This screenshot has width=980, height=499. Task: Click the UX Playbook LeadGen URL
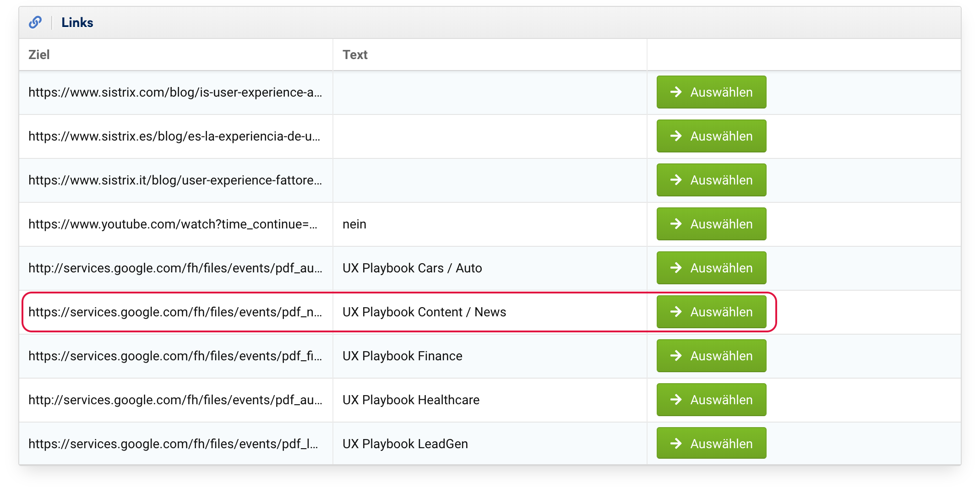pyautogui.click(x=173, y=444)
